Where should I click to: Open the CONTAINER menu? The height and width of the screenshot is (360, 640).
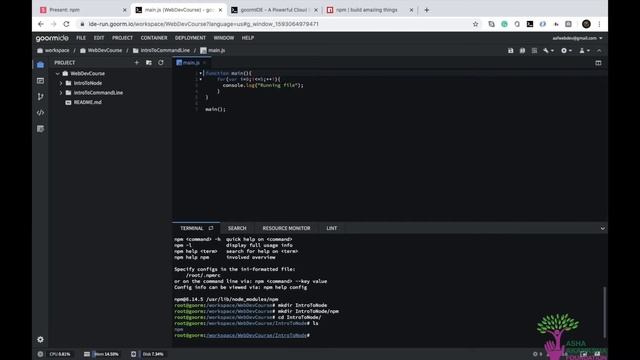click(x=154, y=38)
